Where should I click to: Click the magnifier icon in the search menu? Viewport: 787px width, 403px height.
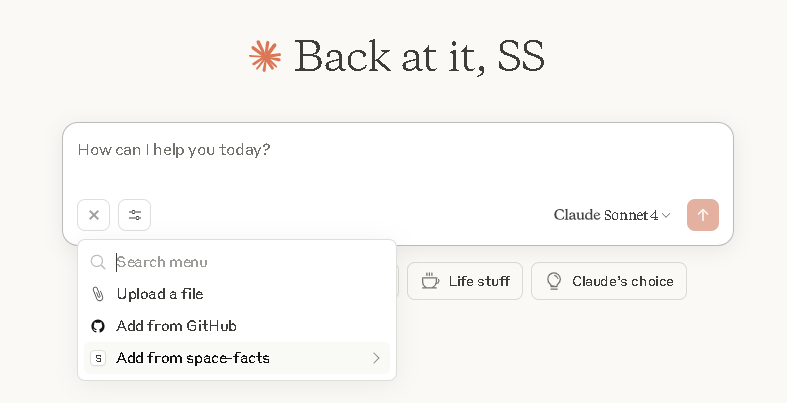tap(98, 262)
